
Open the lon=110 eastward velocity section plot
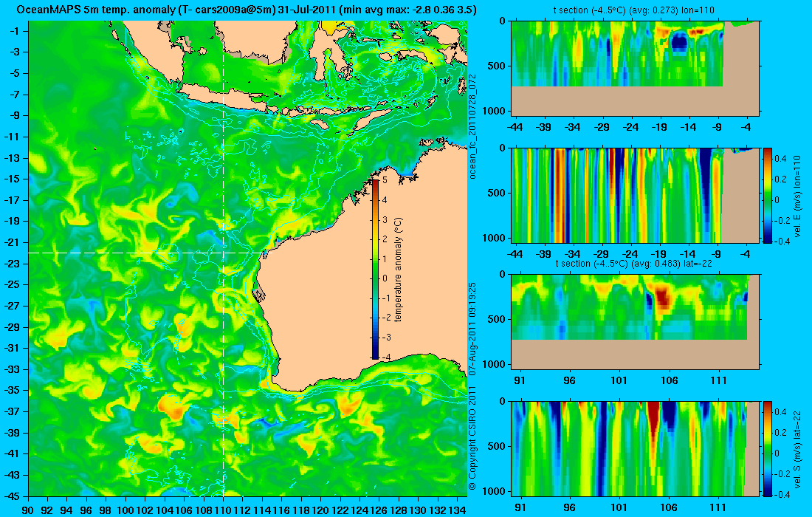coord(636,195)
